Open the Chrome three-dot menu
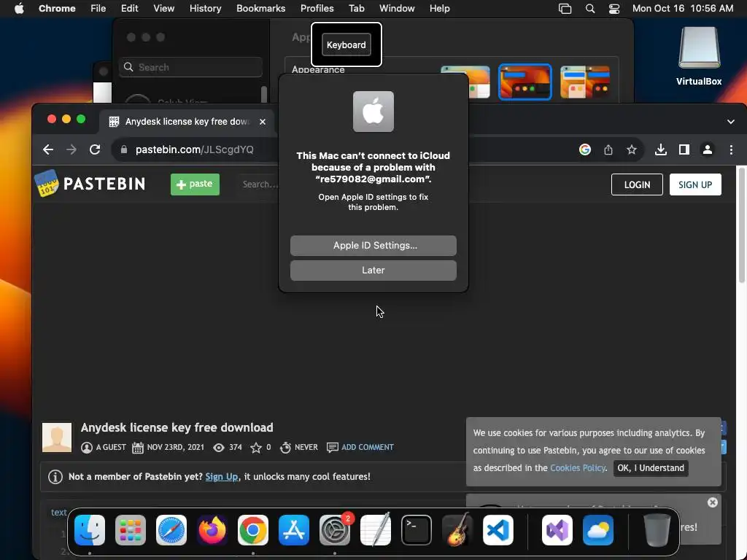 [x=731, y=149]
